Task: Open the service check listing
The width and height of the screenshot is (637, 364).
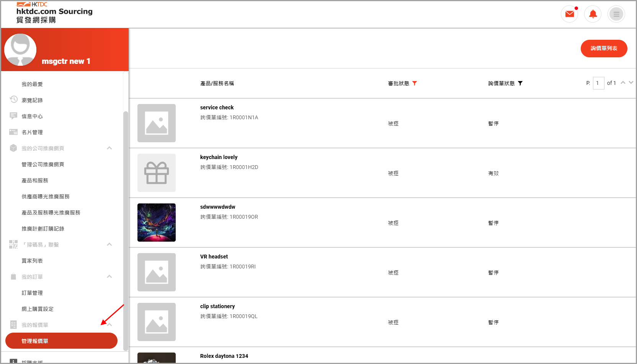Action: [217, 107]
